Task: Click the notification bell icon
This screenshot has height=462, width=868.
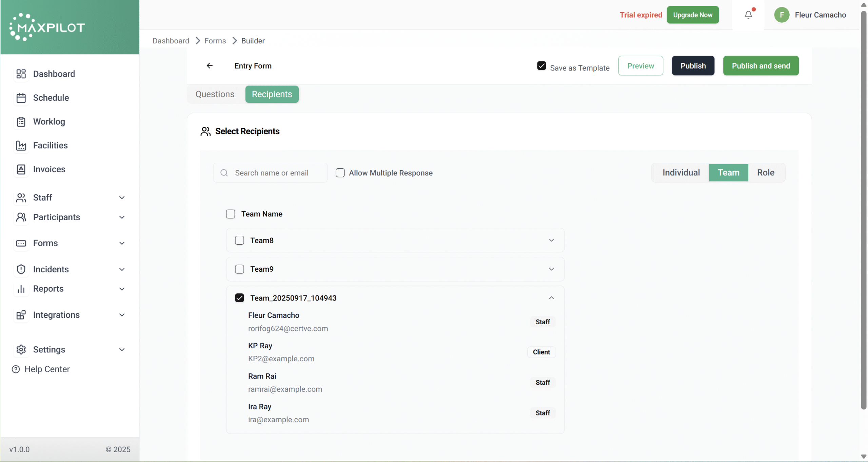Action: [x=748, y=15]
